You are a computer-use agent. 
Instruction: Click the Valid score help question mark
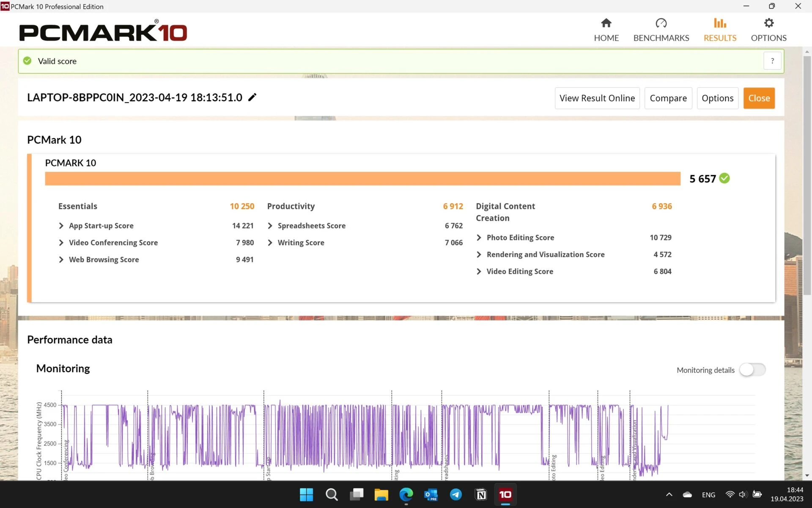click(x=772, y=61)
